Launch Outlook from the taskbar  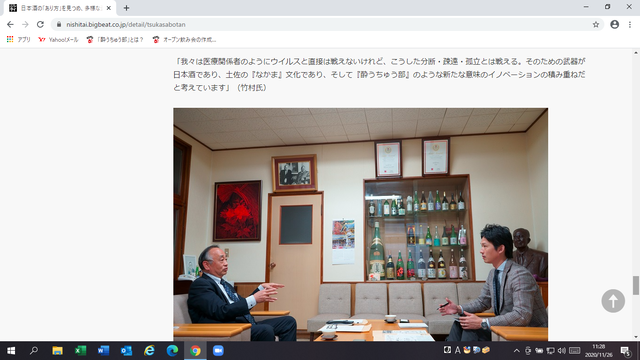point(126,351)
